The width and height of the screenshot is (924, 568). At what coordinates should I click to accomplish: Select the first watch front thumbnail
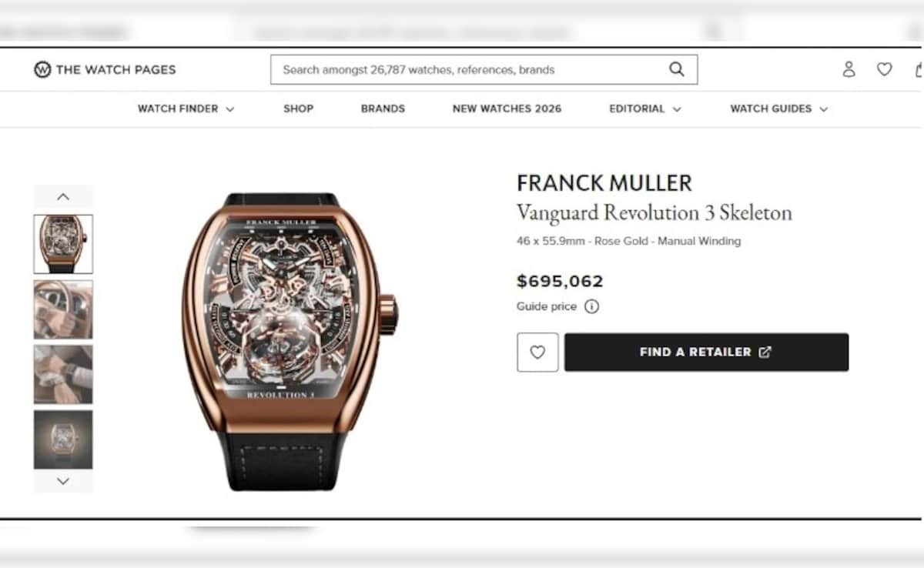coord(63,244)
